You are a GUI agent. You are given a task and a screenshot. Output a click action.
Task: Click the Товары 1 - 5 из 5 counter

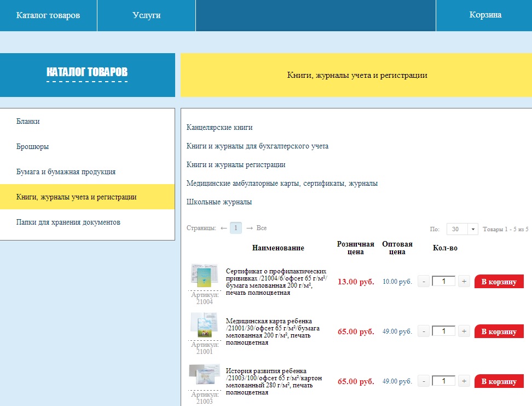506,230
